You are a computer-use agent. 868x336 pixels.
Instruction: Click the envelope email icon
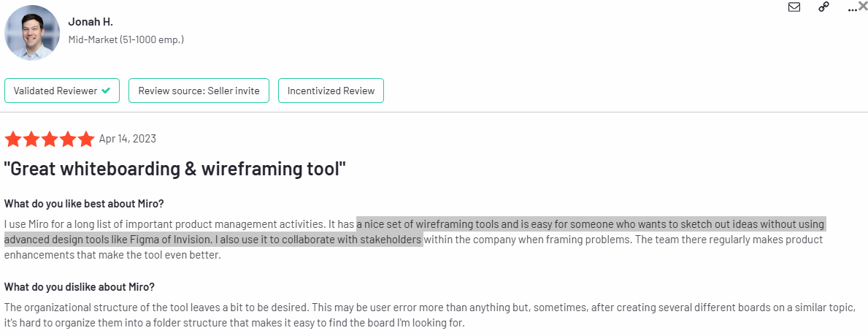click(794, 7)
